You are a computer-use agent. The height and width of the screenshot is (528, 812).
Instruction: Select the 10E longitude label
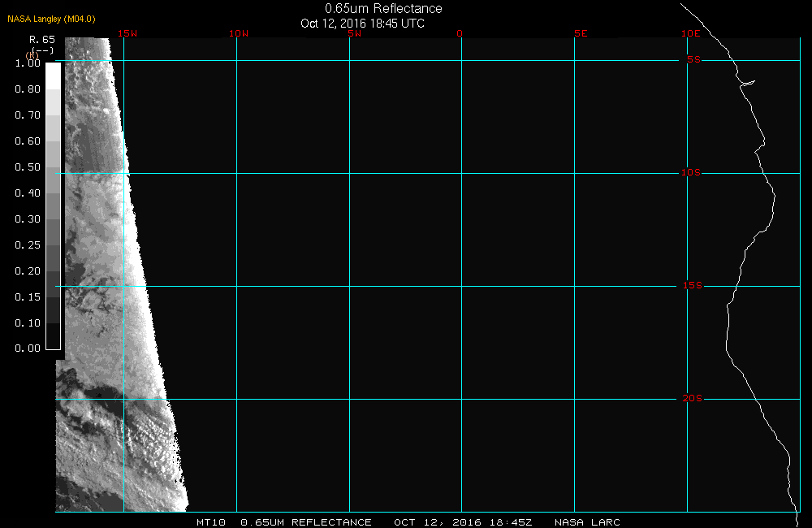pyautogui.click(x=690, y=33)
